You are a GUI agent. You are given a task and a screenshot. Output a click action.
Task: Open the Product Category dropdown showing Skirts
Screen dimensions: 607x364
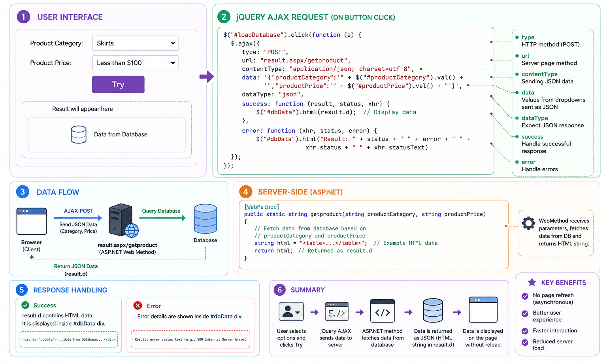point(135,43)
